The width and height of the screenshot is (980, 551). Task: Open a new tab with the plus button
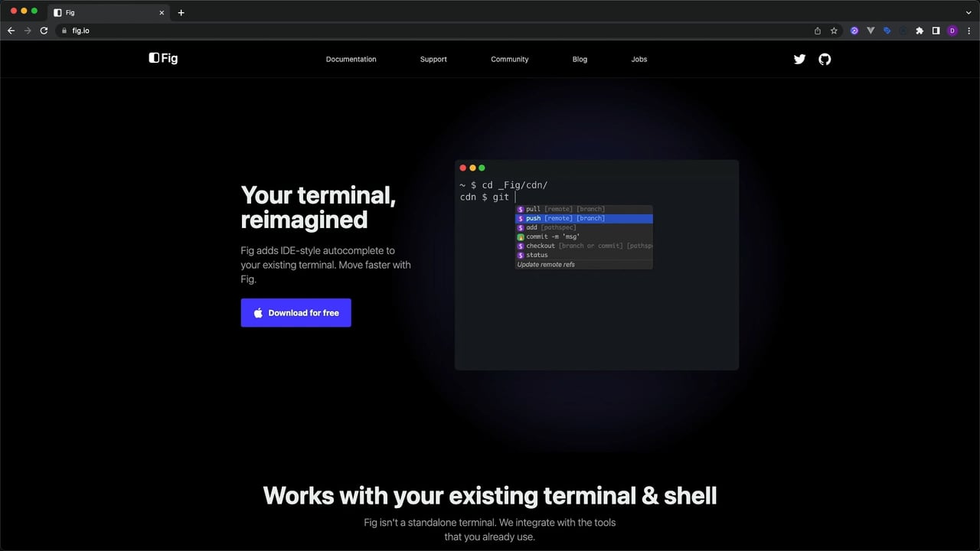click(181, 12)
